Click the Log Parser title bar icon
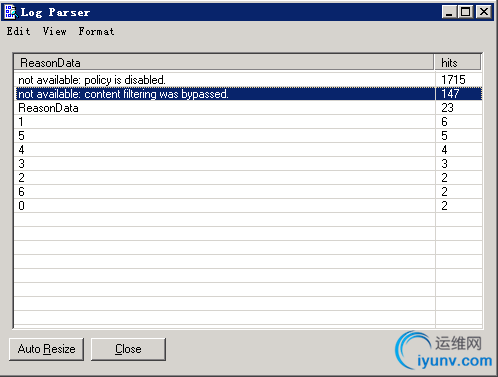 [x=11, y=12]
